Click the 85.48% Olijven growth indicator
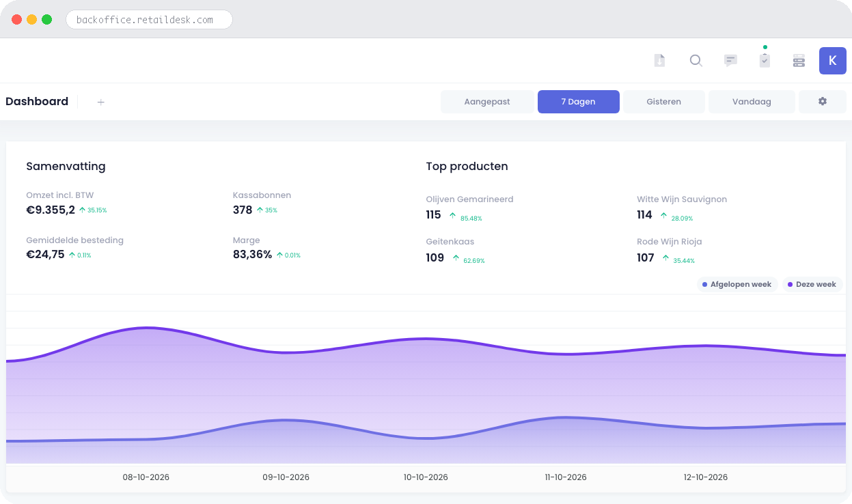This screenshot has height=504, width=852. click(466, 218)
